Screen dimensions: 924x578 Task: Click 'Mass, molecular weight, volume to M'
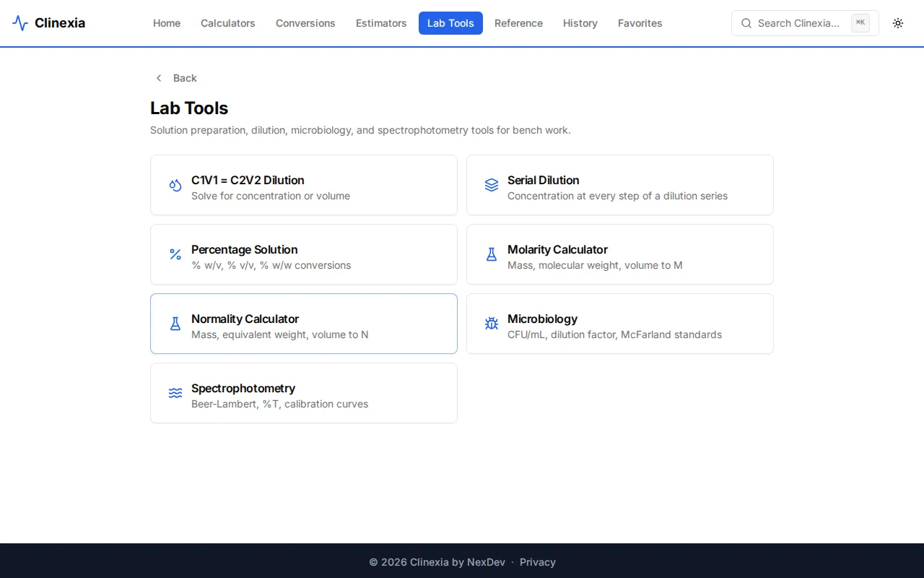[595, 265]
